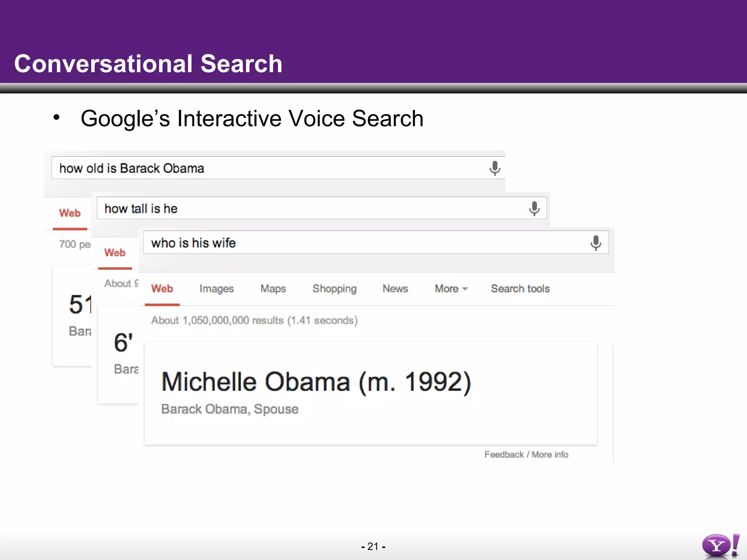Click the 'Feedback / More info' link
Viewport: 747px width, 560px height.
(526, 455)
